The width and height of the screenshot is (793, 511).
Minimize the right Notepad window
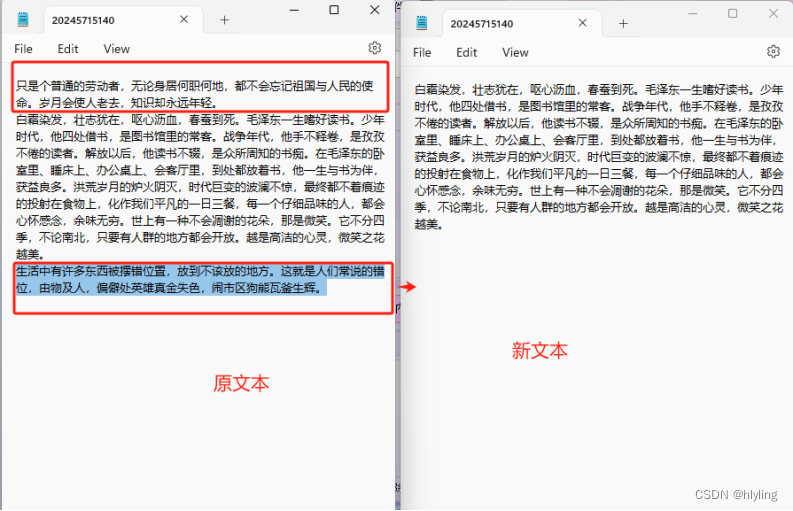click(x=692, y=14)
